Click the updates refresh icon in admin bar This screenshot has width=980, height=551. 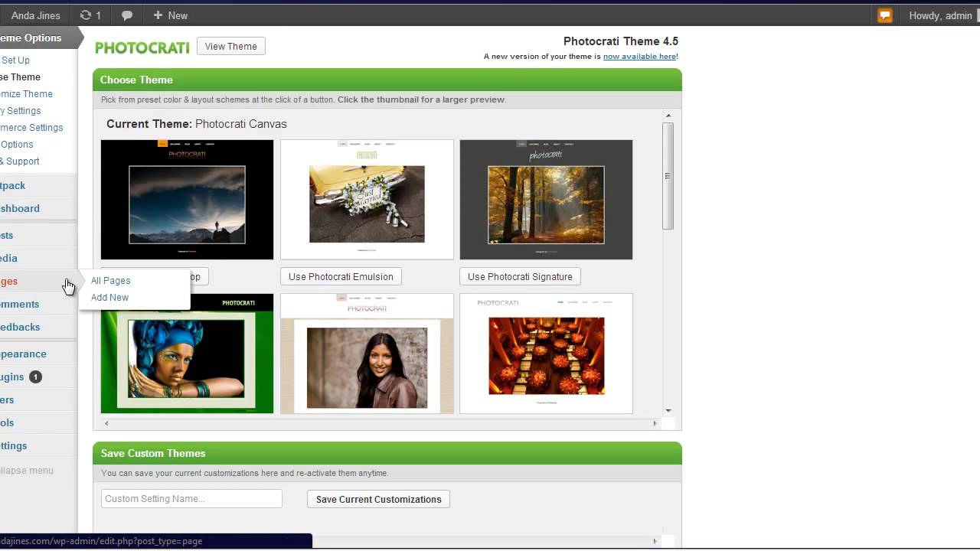point(85,15)
